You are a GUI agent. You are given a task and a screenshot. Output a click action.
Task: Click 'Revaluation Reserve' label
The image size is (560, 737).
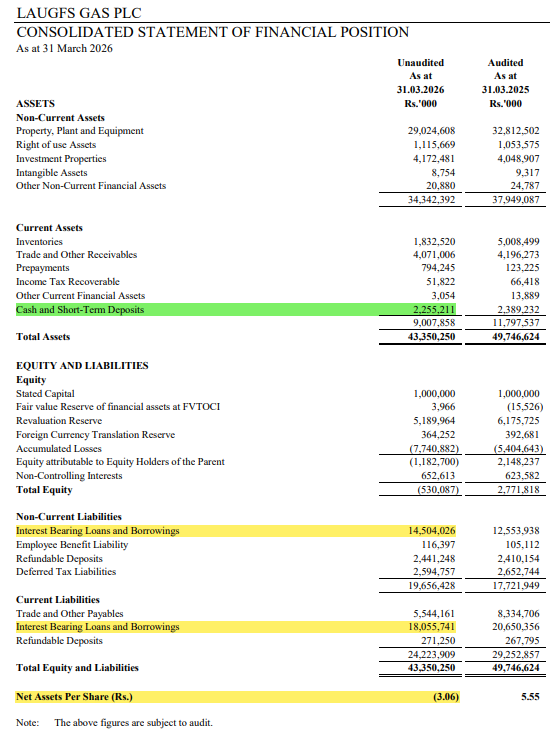(59, 421)
